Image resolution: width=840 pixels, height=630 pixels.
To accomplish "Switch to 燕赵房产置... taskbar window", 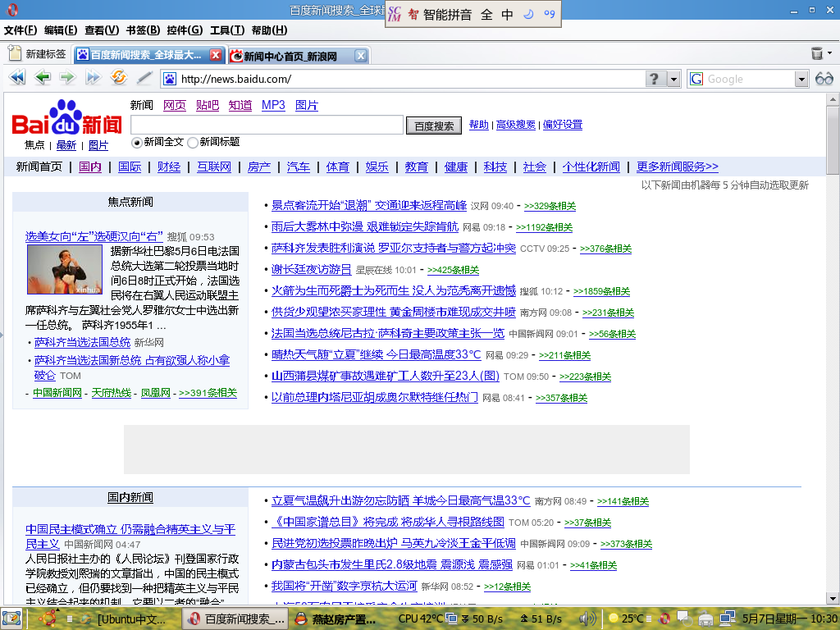I will [x=336, y=619].
